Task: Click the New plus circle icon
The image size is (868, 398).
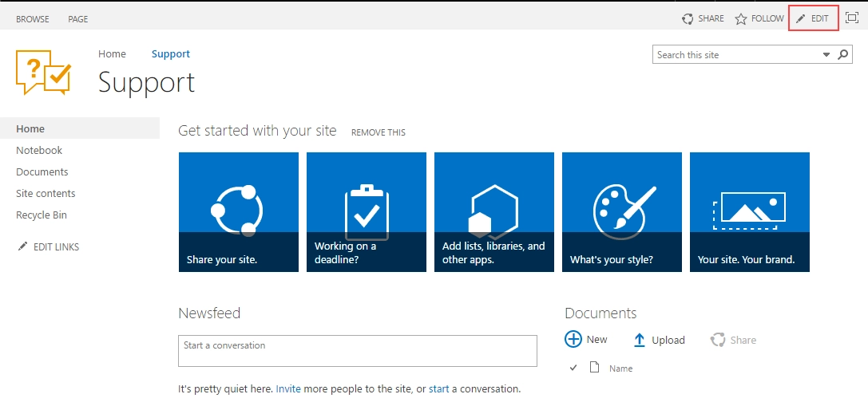Action: tap(573, 340)
